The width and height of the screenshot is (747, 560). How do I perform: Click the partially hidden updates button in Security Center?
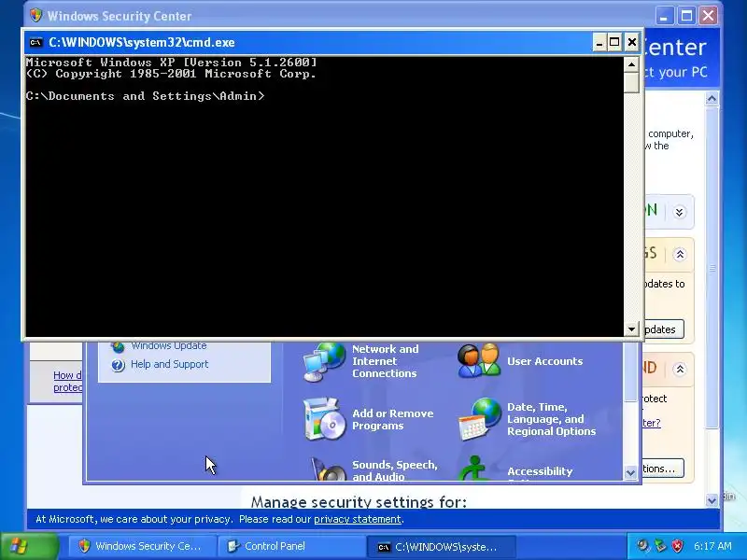tap(663, 329)
